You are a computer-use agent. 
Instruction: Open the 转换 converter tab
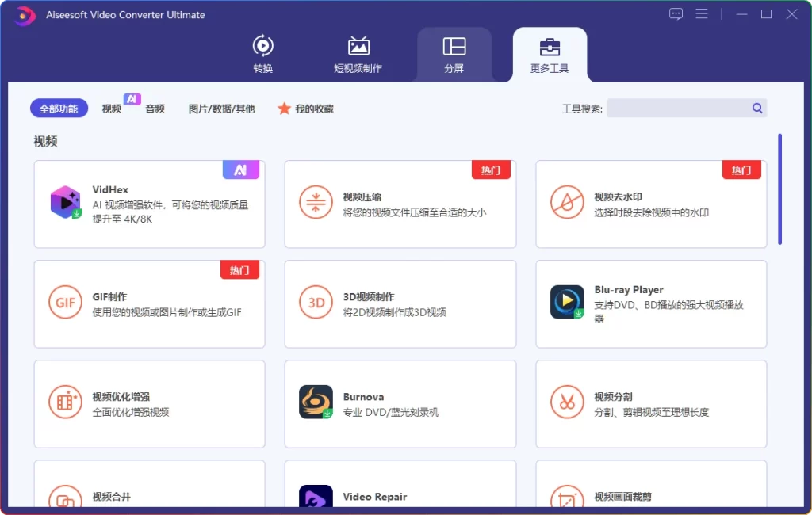click(x=263, y=54)
